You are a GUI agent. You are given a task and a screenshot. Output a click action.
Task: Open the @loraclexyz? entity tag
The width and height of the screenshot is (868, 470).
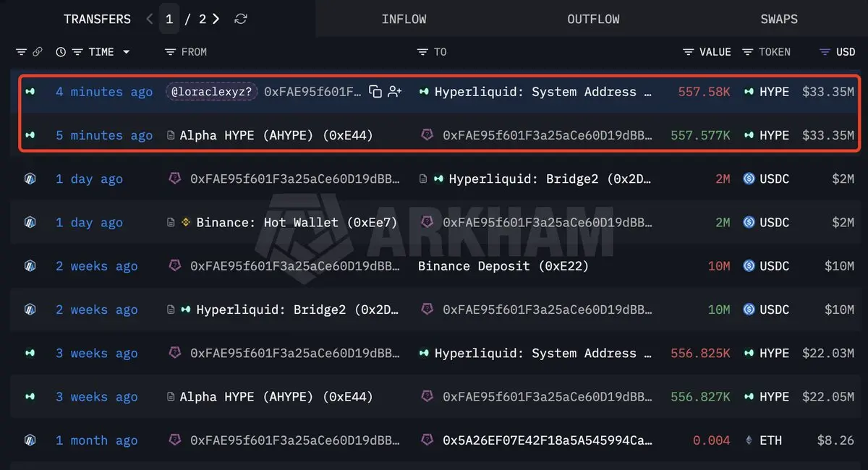pyautogui.click(x=211, y=92)
